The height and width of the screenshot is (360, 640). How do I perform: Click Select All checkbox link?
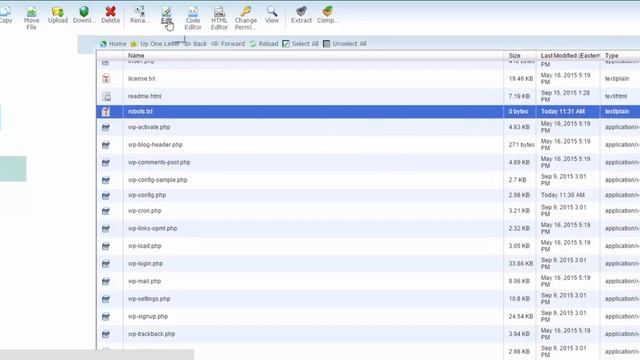300,44
